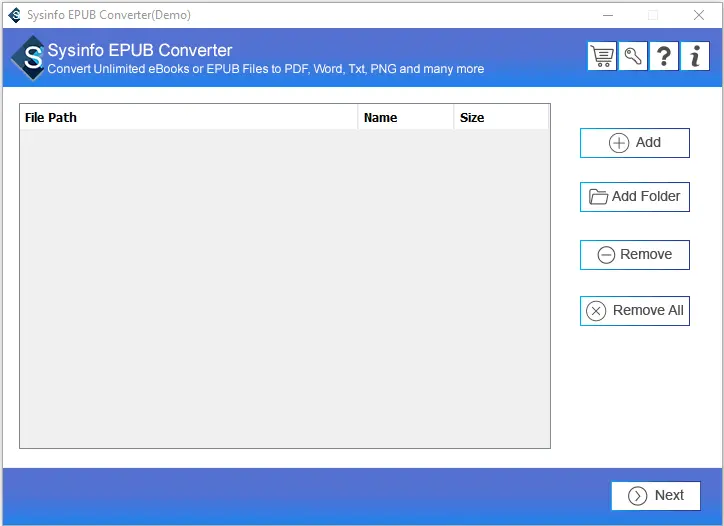Choose Add Folder to import a folder

tap(635, 197)
